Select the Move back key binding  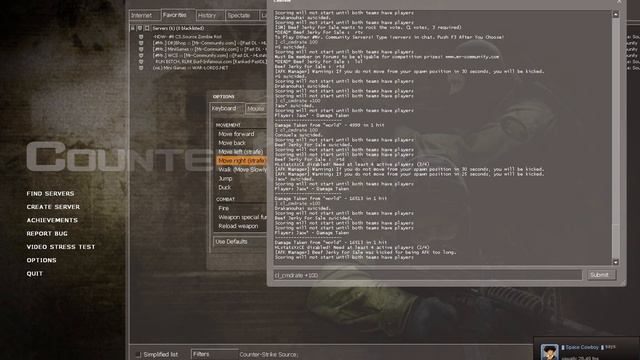(x=241, y=143)
